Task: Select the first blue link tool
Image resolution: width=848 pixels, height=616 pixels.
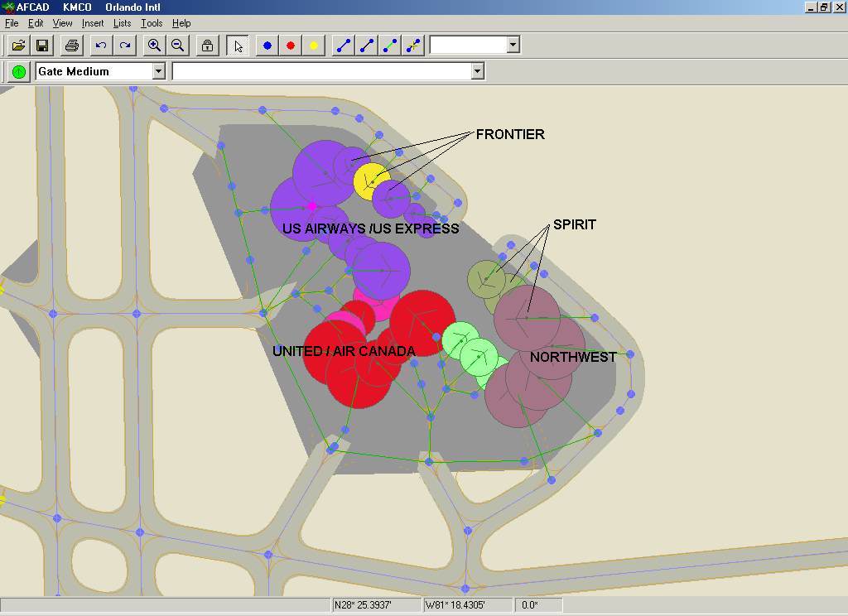Action: [x=344, y=46]
